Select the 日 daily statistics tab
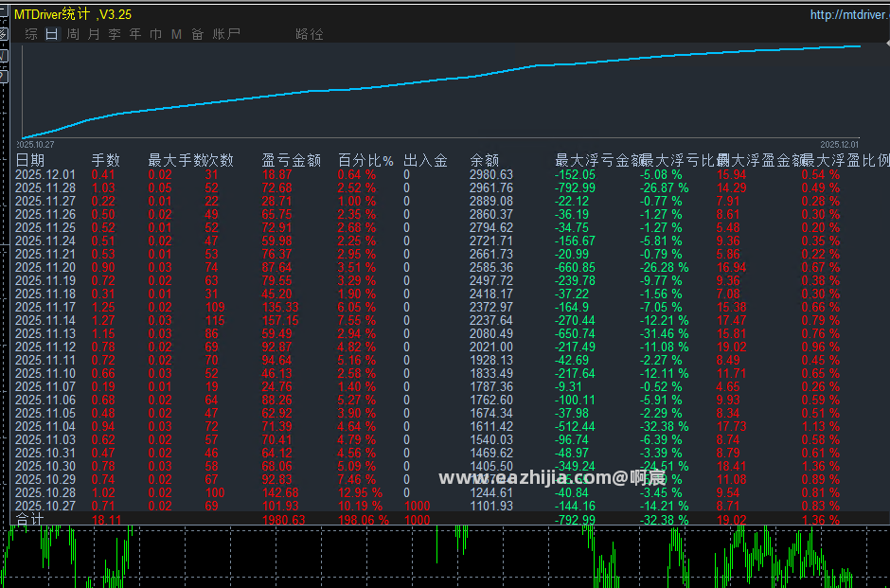The image size is (890, 588). click(52, 34)
